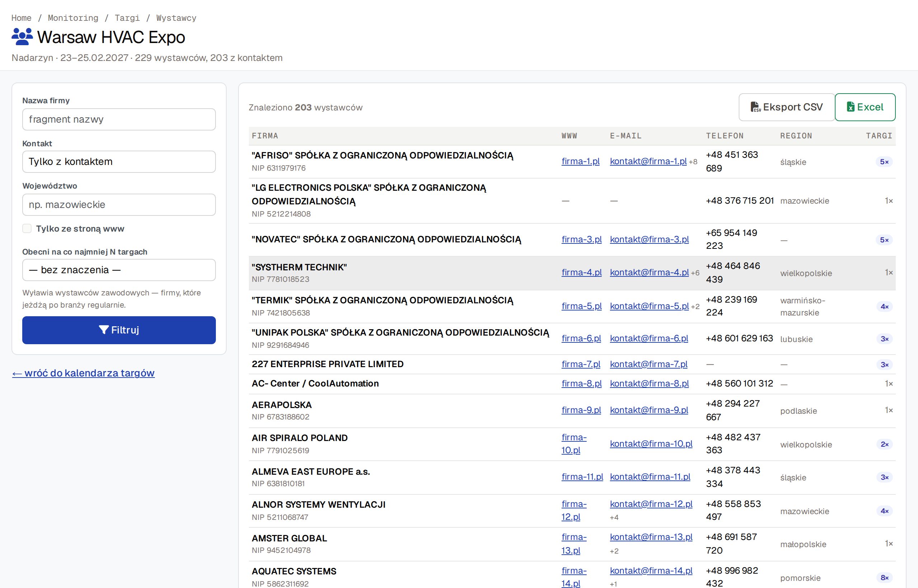Click the phone number +48 601 629 163
918x588 pixels.
(739, 338)
